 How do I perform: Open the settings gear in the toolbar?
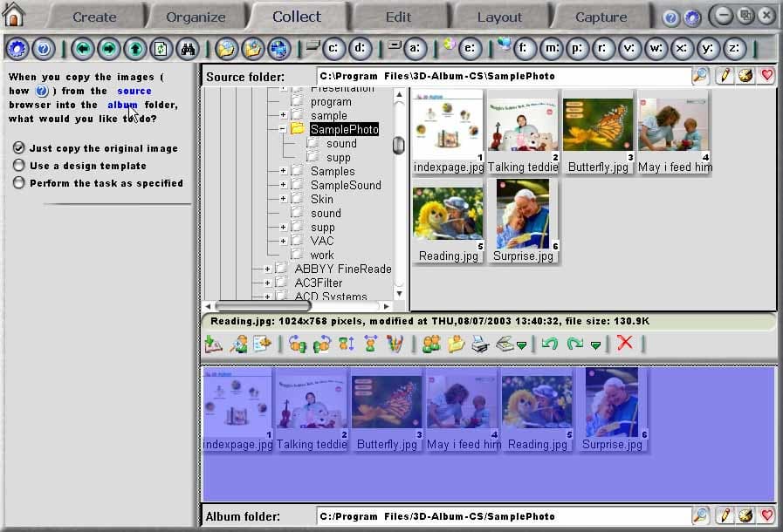pyautogui.click(x=17, y=49)
